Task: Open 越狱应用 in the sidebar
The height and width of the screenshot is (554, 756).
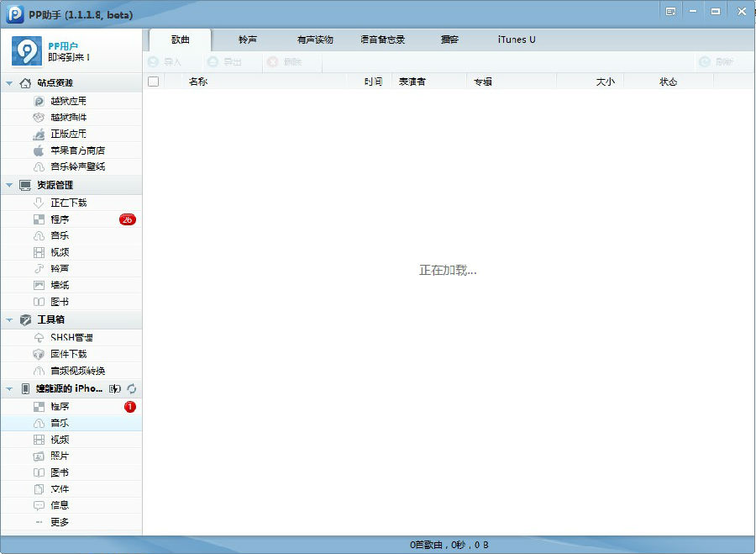Action: pyautogui.click(x=68, y=101)
